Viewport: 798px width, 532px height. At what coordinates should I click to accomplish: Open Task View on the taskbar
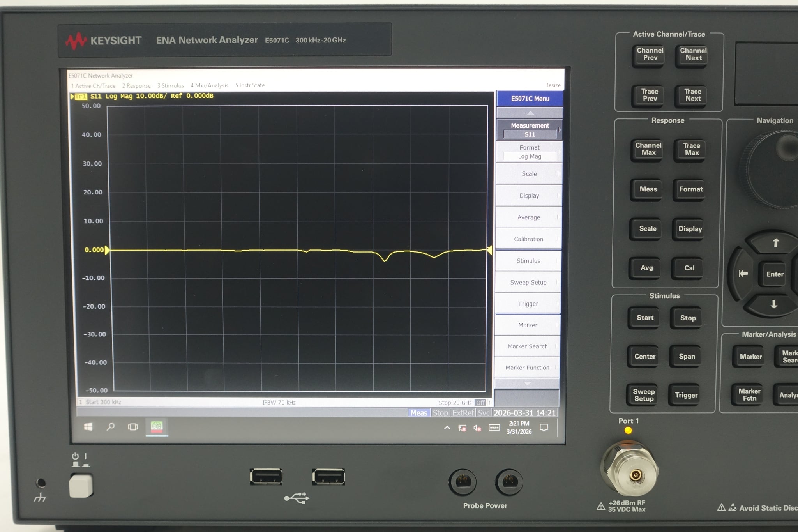[x=133, y=427]
